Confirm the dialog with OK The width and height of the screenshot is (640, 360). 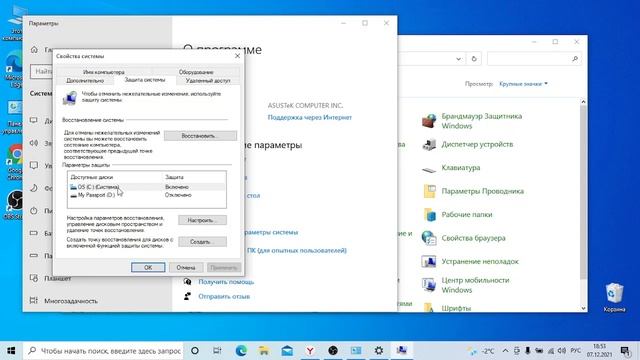click(148, 267)
